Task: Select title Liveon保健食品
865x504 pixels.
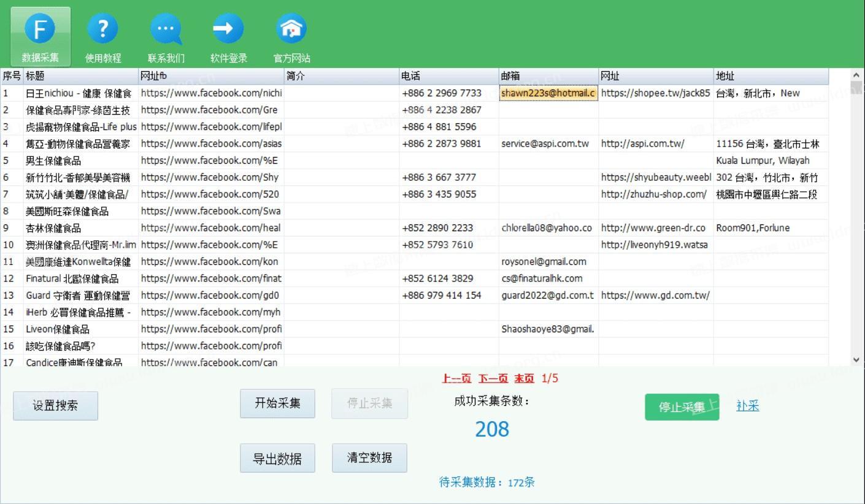Action: (x=80, y=329)
